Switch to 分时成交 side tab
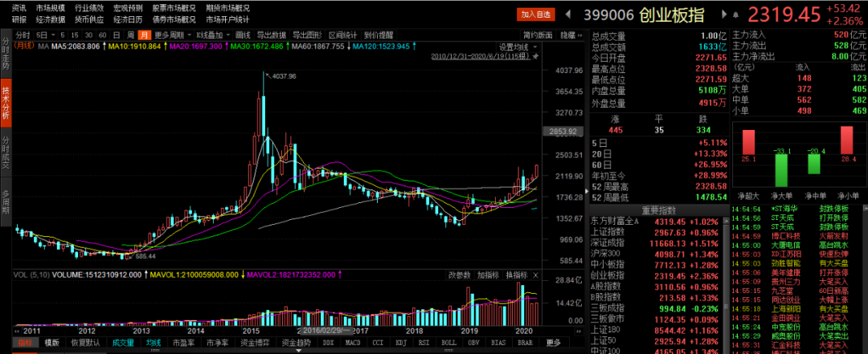Screen dimensions: 868x354 (x=6, y=152)
